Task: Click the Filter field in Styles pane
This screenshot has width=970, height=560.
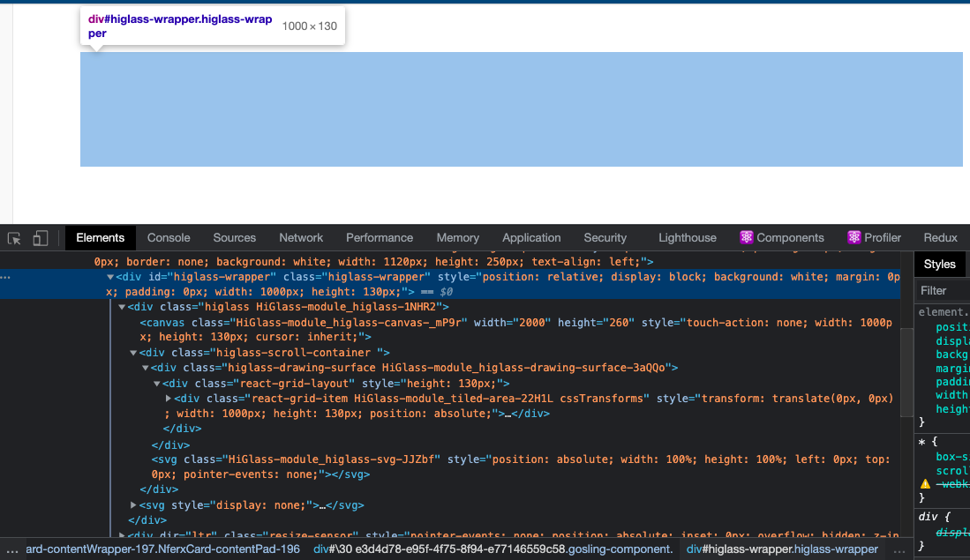Action: pyautogui.click(x=943, y=290)
